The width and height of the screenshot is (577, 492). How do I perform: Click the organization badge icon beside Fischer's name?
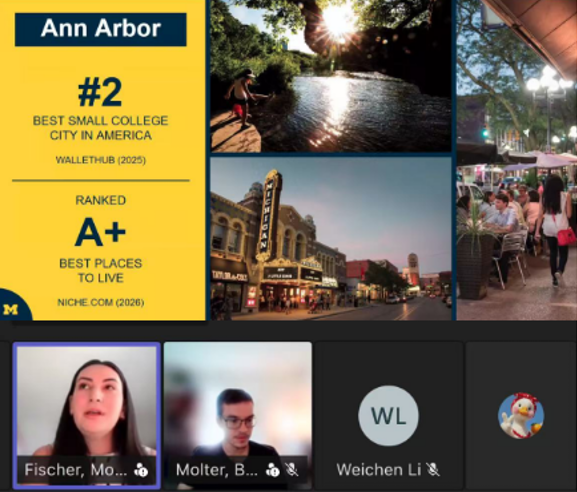pyautogui.click(x=141, y=470)
